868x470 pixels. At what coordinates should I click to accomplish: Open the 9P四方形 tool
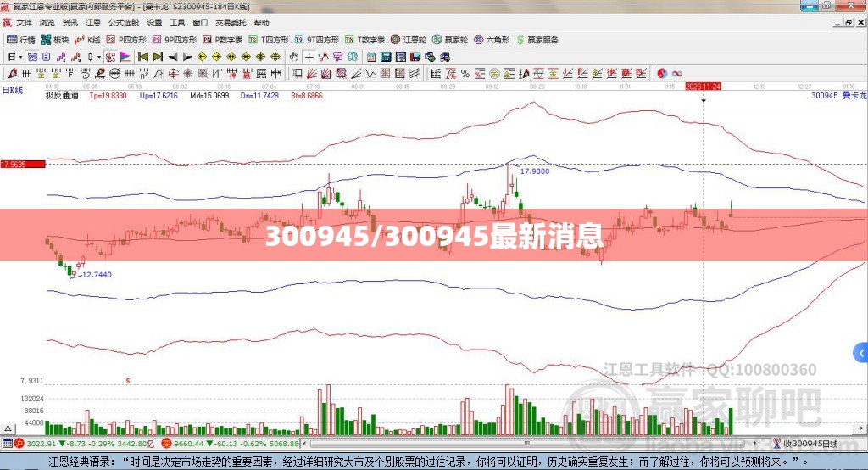pos(175,39)
